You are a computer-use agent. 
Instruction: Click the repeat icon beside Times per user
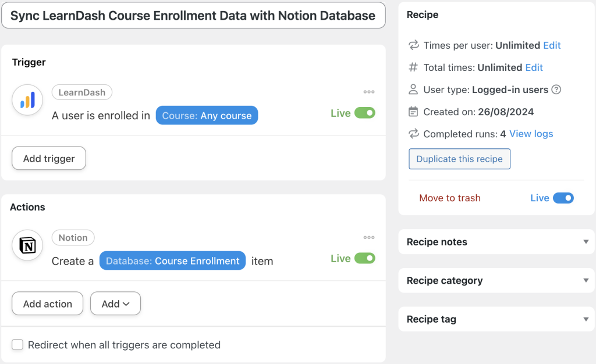pyautogui.click(x=414, y=45)
